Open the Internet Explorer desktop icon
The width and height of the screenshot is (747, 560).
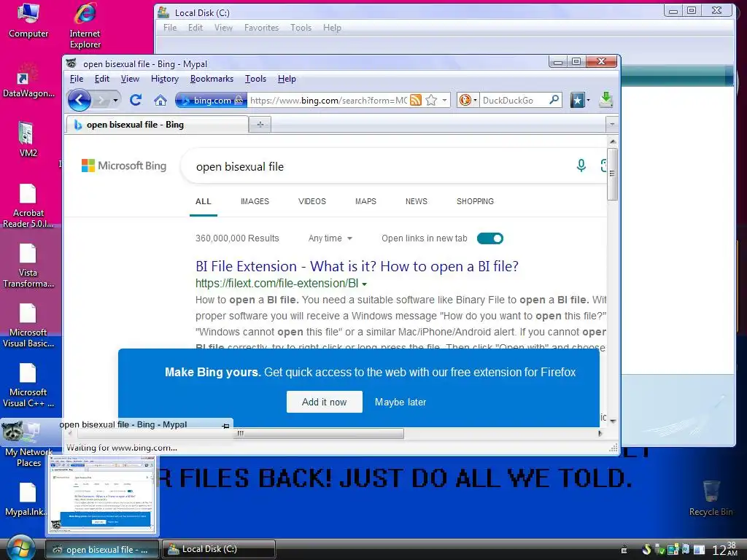85,26
